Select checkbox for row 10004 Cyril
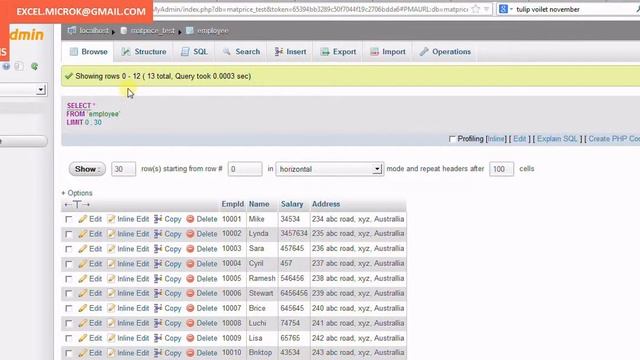Image resolution: width=640 pixels, height=360 pixels. pos(69,264)
